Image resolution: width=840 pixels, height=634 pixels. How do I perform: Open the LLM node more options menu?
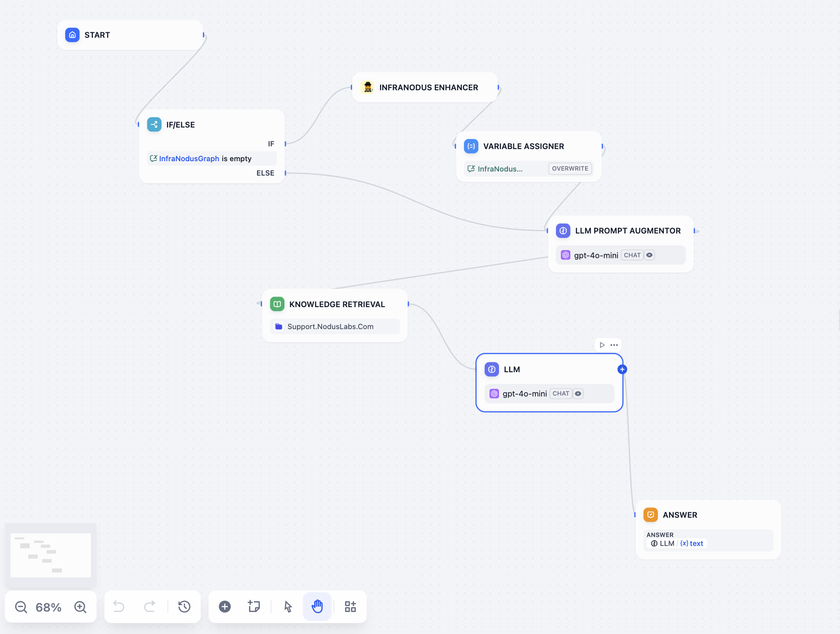pyautogui.click(x=614, y=345)
